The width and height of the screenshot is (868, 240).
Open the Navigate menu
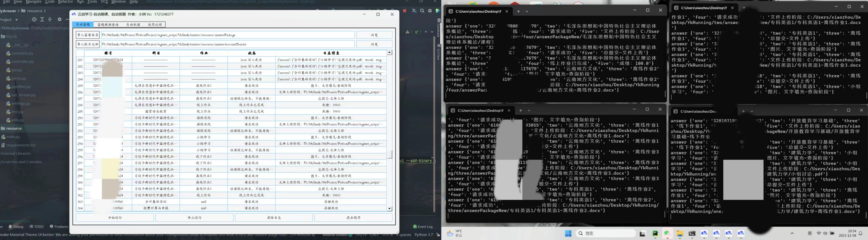tap(34, 2)
